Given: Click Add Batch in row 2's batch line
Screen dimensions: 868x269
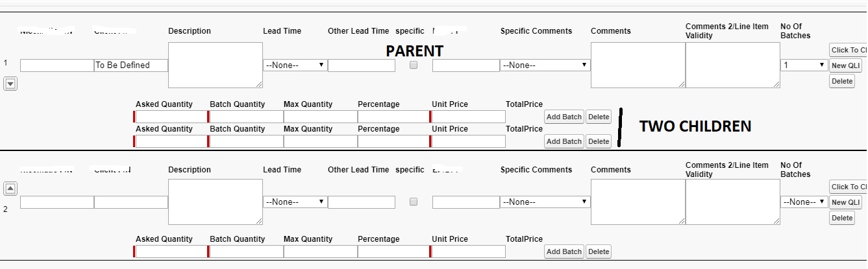Looking at the screenshot, I should click(x=564, y=251).
